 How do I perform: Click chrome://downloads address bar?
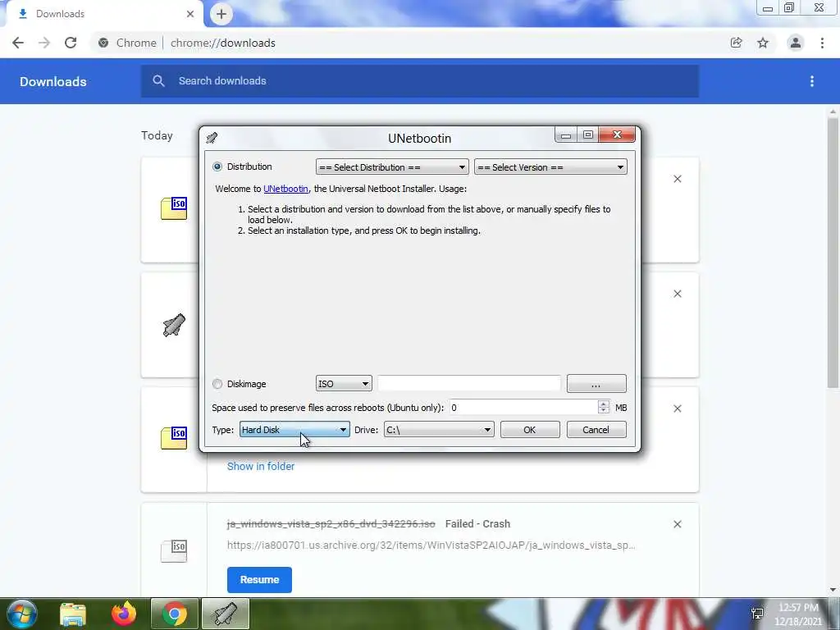tap(223, 43)
